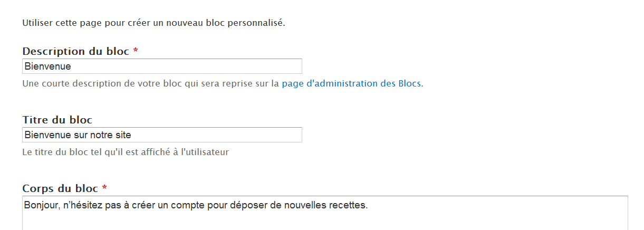Open the page d'administration des Blocs link

pyautogui.click(x=351, y=83)
